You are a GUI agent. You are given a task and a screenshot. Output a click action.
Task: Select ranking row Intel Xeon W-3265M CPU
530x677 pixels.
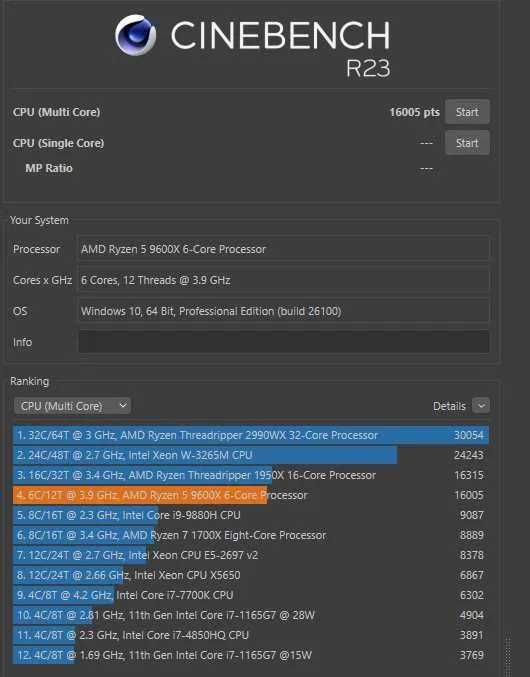click(x=251, y=455)
